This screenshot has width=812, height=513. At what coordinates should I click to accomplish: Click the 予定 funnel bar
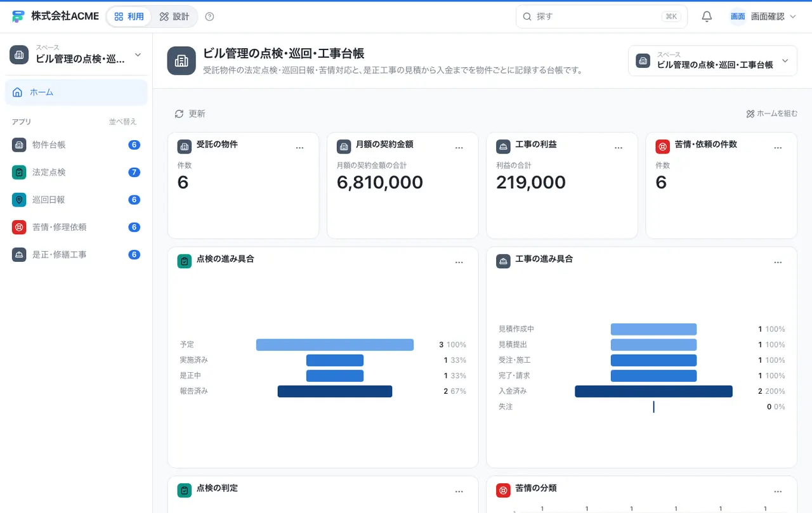335,344
